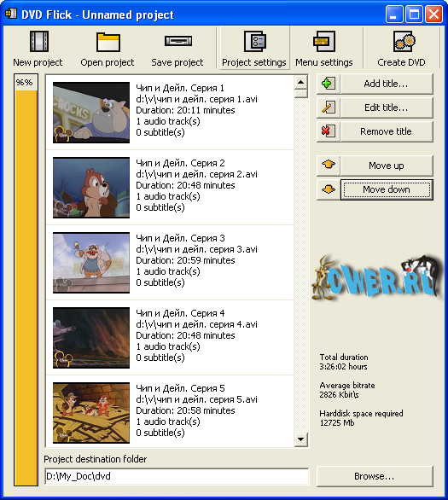Click path "d:\v\чип и дейл. серия 1.avi"
Viewport: 448px width, 500px height.
197,99
